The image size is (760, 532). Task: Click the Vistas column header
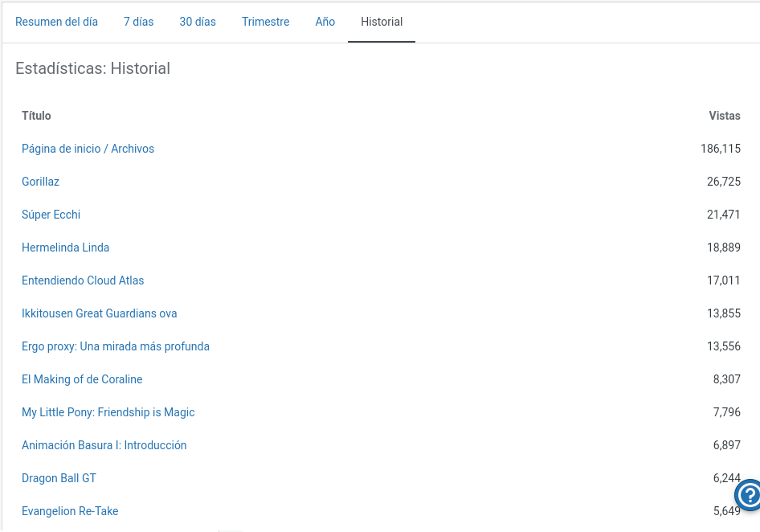coord(724,116)
